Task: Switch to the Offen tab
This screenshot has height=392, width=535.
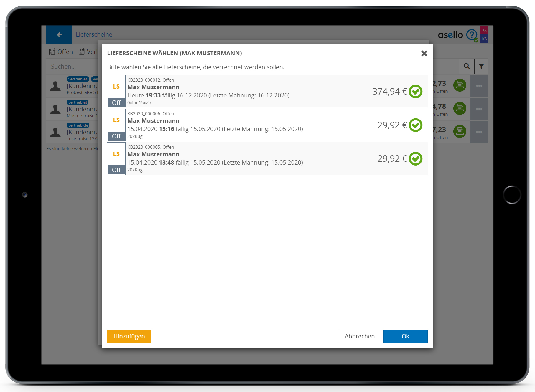Action: point(61,52)
